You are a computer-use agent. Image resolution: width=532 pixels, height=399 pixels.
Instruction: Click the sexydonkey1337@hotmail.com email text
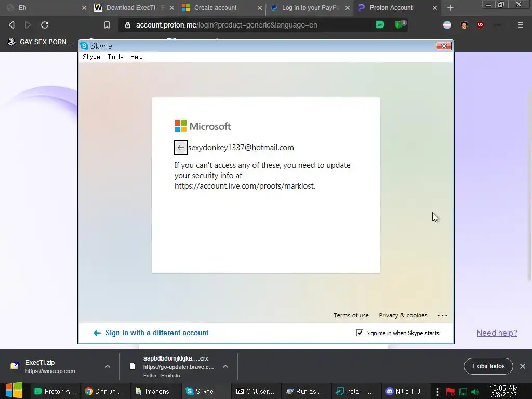[x=241, y=147]
